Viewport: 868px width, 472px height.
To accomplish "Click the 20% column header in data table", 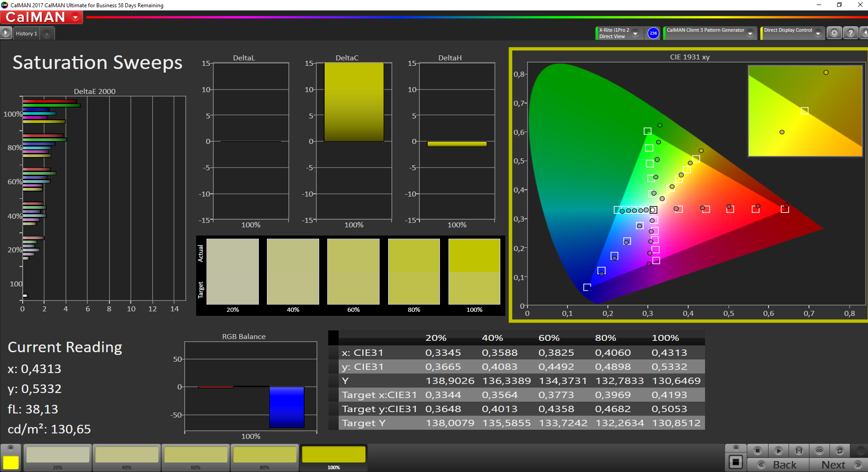I will tap(436, 338).
